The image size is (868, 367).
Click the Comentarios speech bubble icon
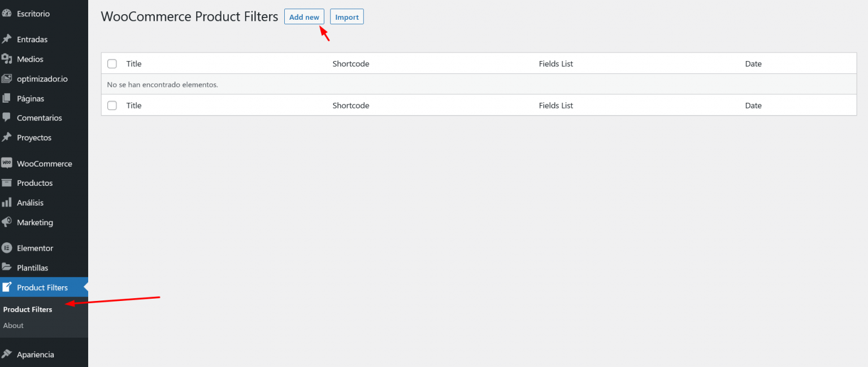[x=7, y=118]
